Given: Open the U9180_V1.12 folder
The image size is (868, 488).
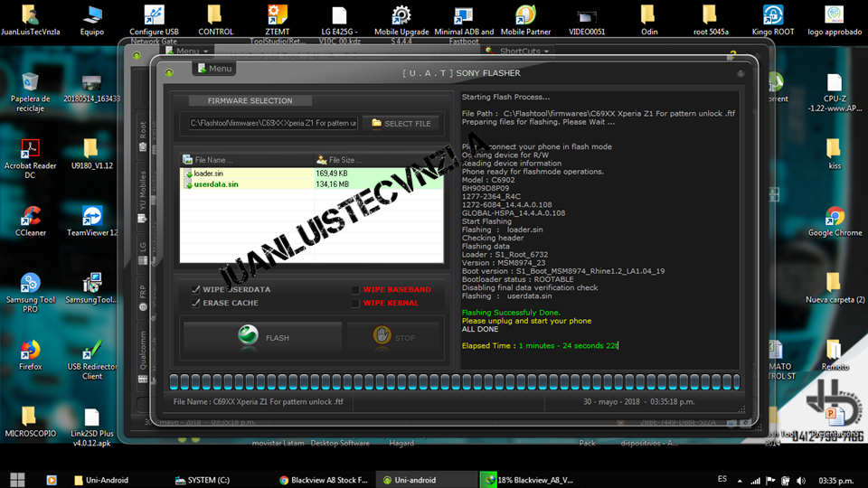Looking at the screenshot, I should point(92,155).
